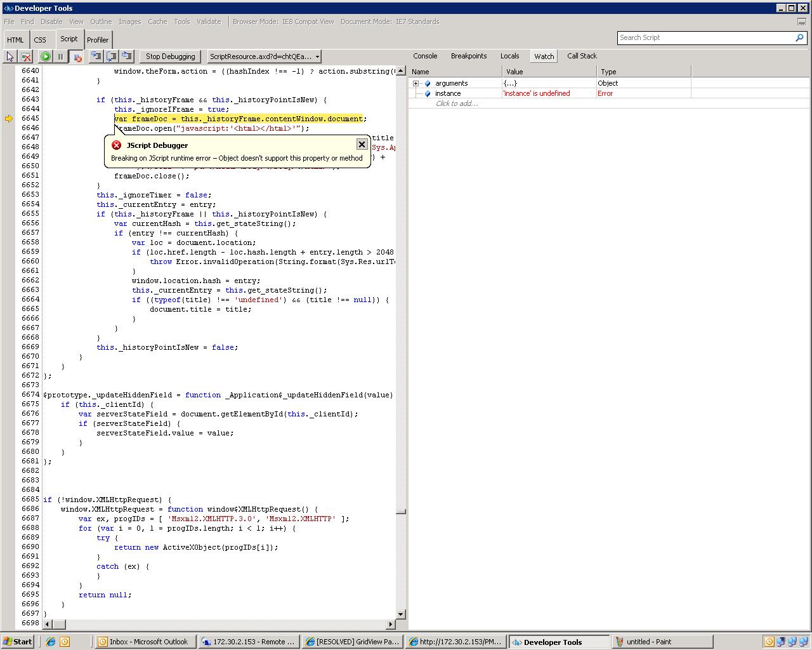Switch to the Profiler tab
Screen dimensions: 812x650
tap(98, 39)
